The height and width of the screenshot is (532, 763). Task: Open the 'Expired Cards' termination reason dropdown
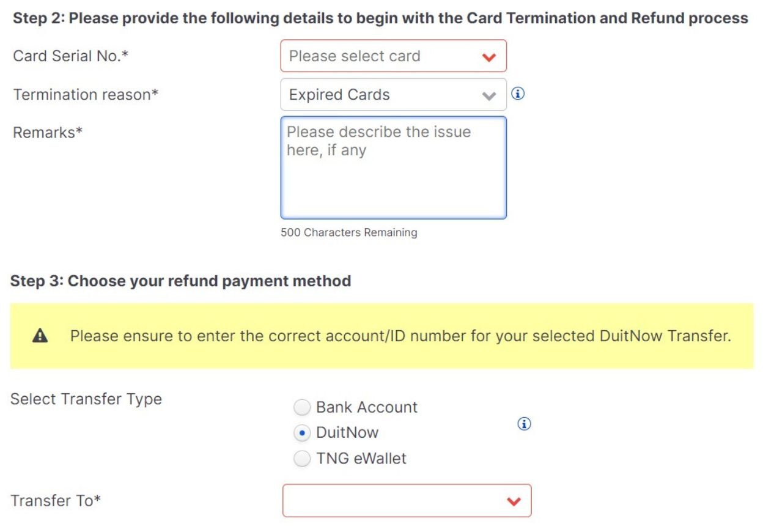pyautogui.click(x=379, y=95)
